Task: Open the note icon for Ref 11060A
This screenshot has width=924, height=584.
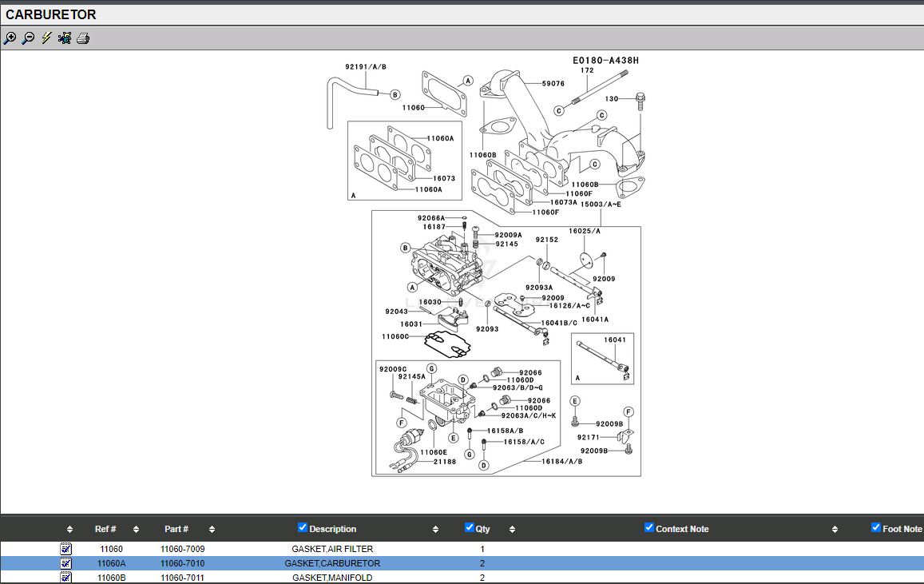Action: [66, 563]
